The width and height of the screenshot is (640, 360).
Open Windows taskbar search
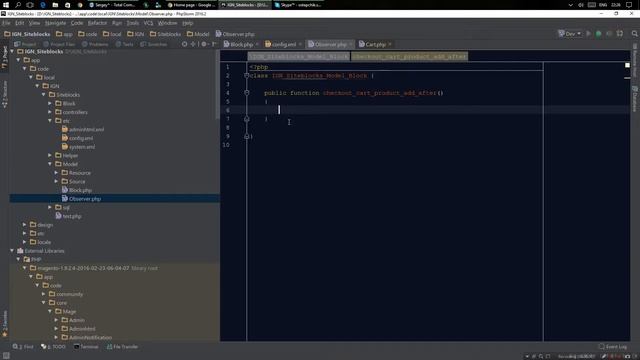pyautogui.click(x=18, y=5)
